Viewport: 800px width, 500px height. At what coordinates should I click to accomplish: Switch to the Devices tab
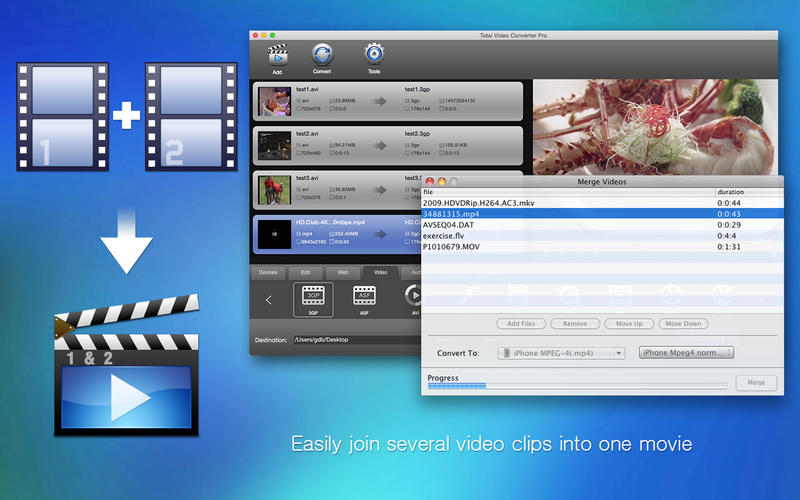pos(268,272)
